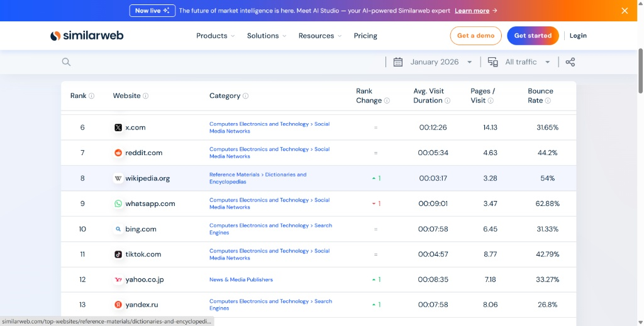Click the sparkle Now live badge
Screen dimensions: 644x326
tap(152, 11)
